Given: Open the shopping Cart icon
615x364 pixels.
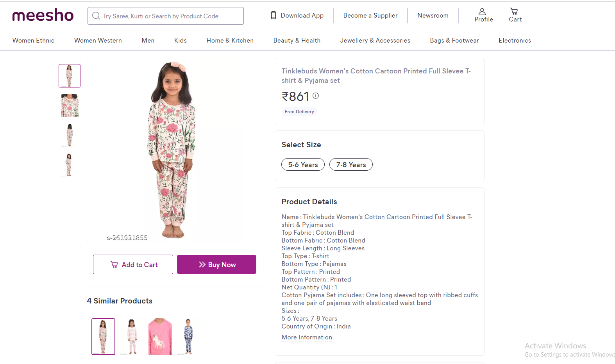Looking at the screenshot, I should pyautogui.click(x=515, y=15).
